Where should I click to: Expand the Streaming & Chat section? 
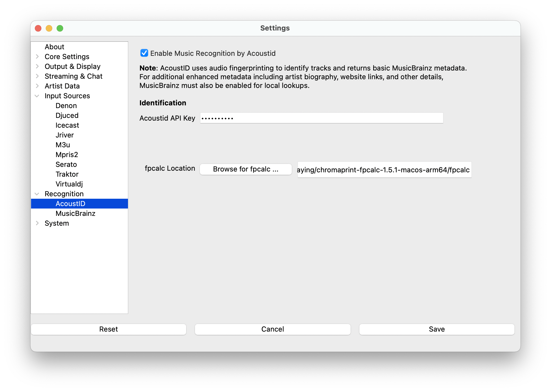coord(37,76)
